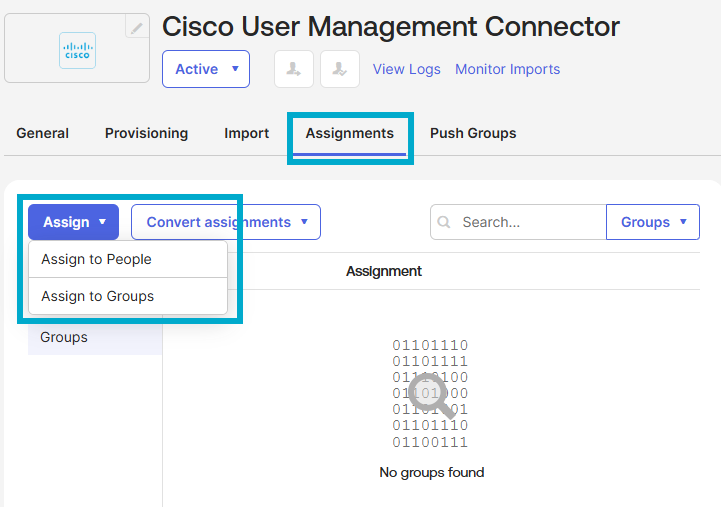Switch to the General tab
This screenshot has height=507, width=721.
point(42,133)
